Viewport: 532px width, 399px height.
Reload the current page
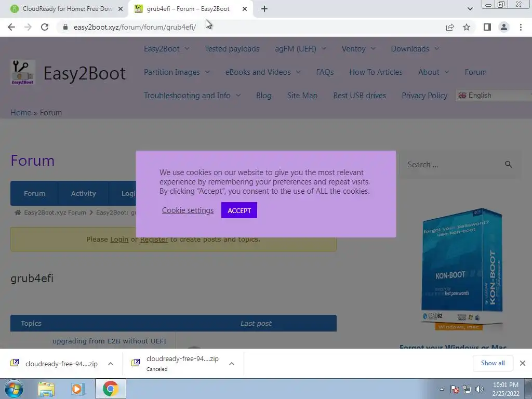[45, 27]
